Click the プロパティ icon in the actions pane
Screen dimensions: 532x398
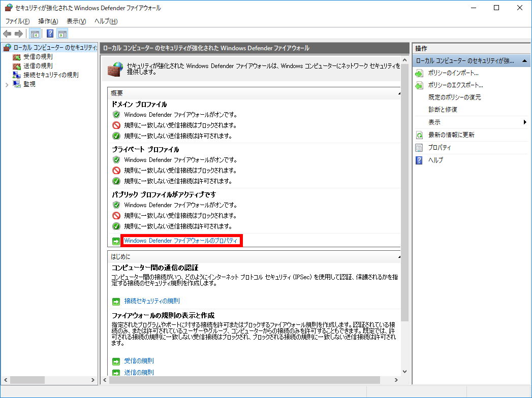pos(419,148)
